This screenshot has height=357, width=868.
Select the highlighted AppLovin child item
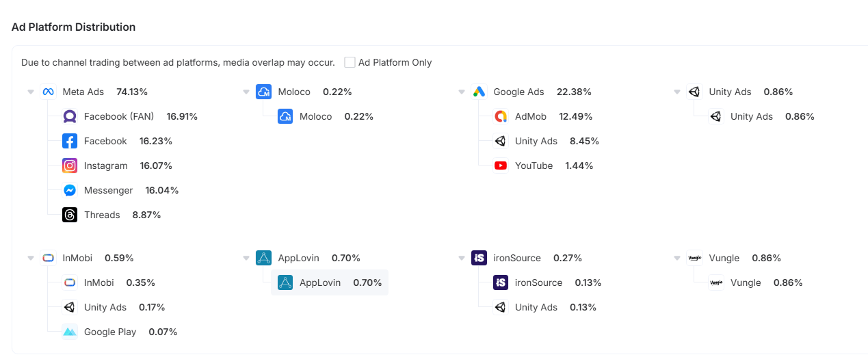click(330, 283)
